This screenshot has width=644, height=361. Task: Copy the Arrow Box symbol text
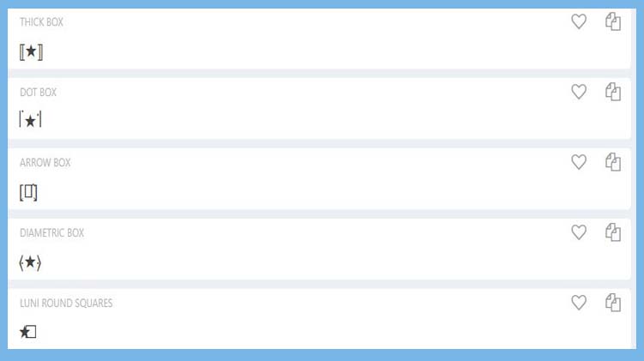(x=613, y=162)
